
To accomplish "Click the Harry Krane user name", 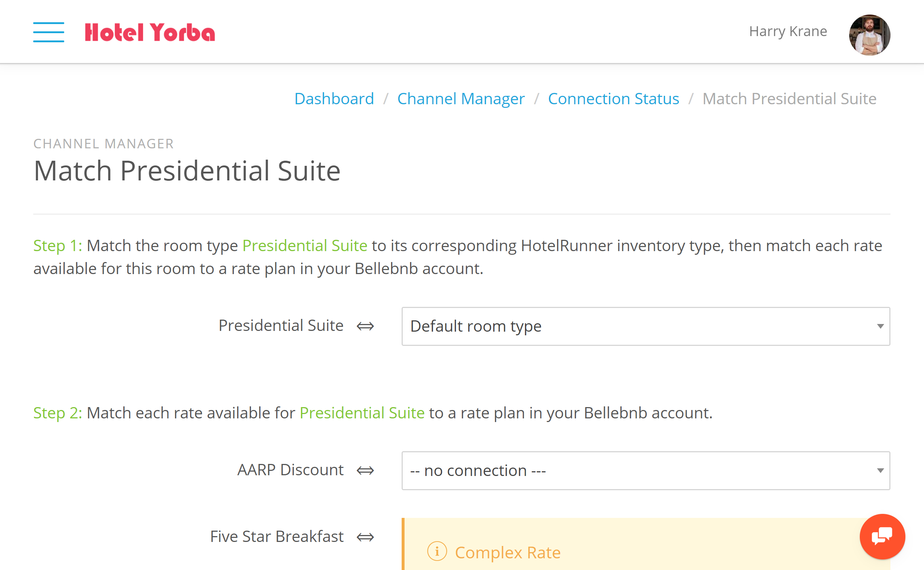I will pyautogui.click(x=788, y=31).
